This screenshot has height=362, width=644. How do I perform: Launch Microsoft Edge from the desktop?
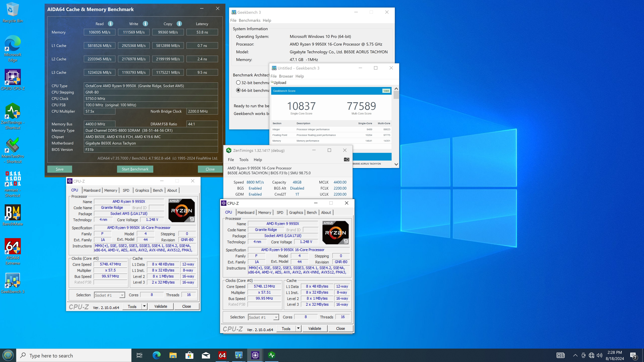click(13, 49)
